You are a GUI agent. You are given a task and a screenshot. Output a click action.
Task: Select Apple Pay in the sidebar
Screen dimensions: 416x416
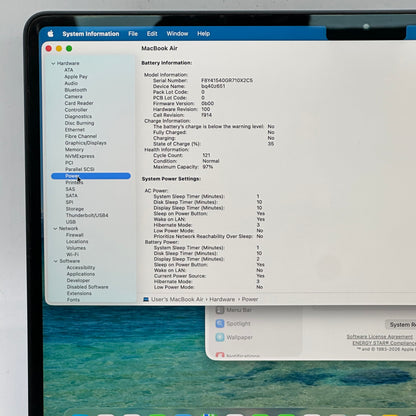pos(76,77)
